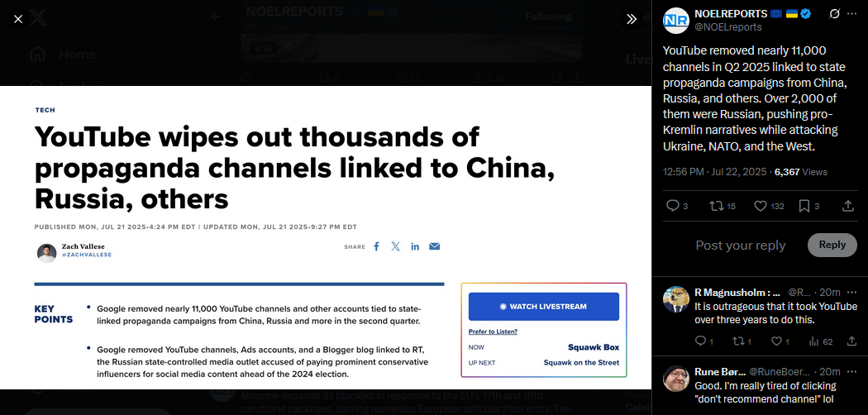The width and height of the screenshot is (868, 415).
Task: Close the image viewer with X icon
Action: [18, 19]
